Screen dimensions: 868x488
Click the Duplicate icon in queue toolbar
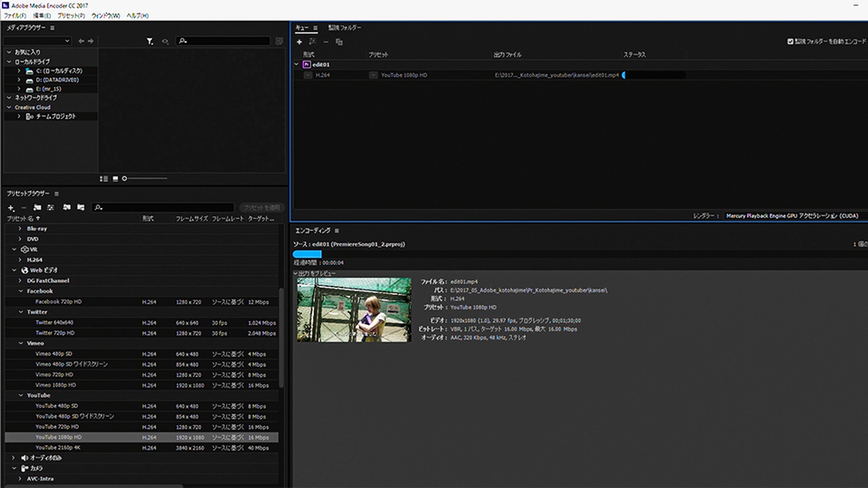point(339,42)
